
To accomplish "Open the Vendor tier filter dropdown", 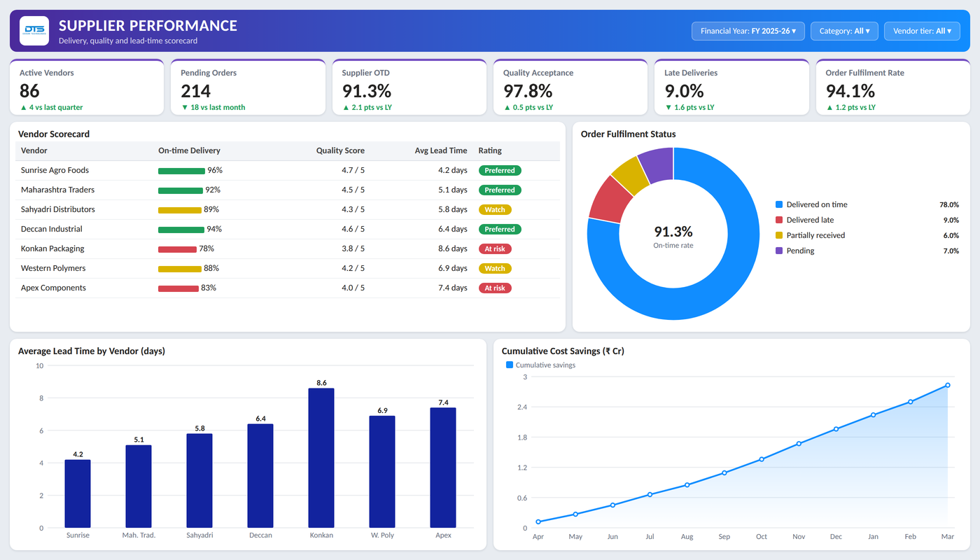I will point(921,31).
